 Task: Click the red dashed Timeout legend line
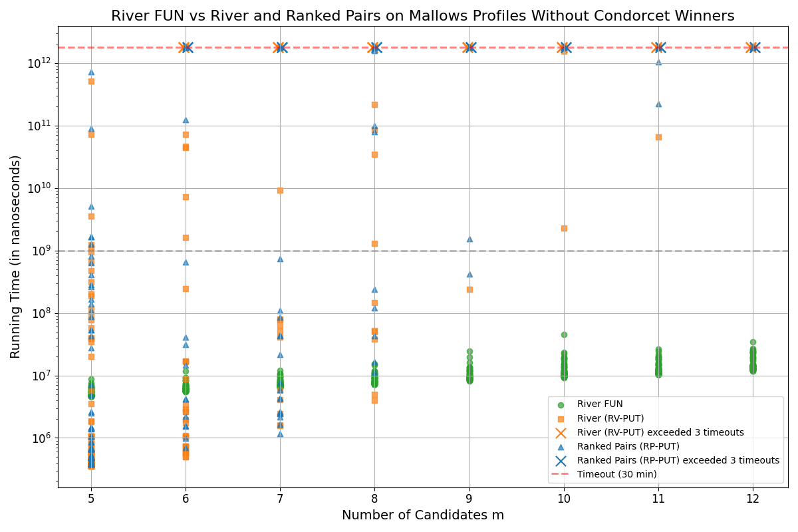click(561, 474)
